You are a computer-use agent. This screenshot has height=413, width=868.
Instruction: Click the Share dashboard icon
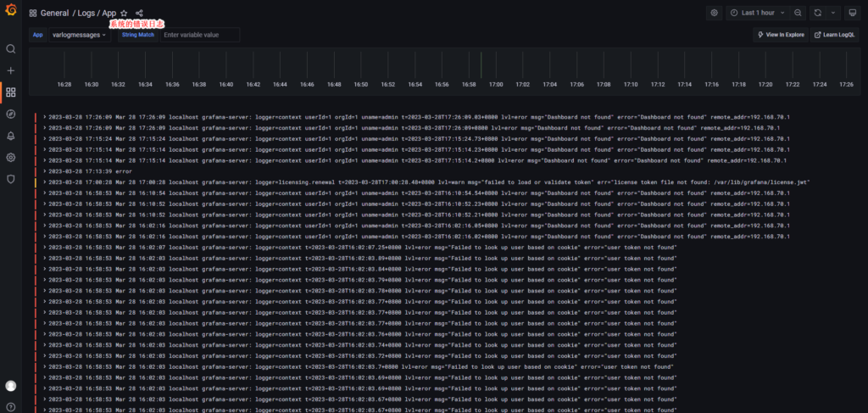[139, 14]
